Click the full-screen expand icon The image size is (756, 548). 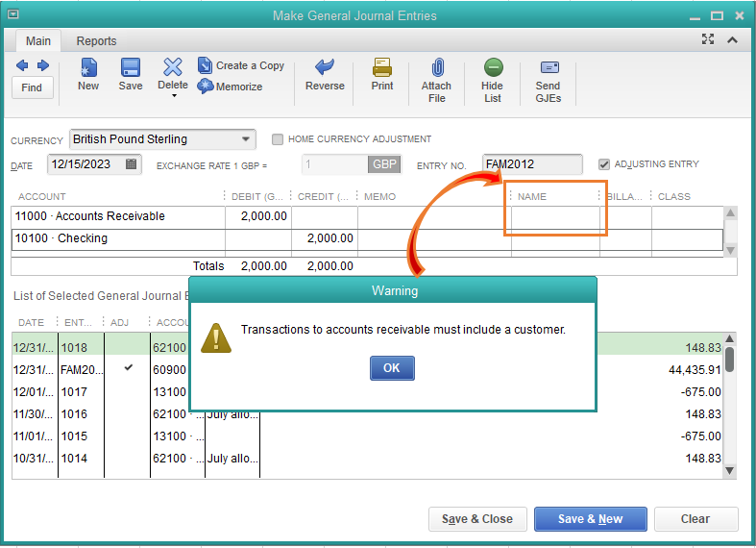(x=708, y=39)
